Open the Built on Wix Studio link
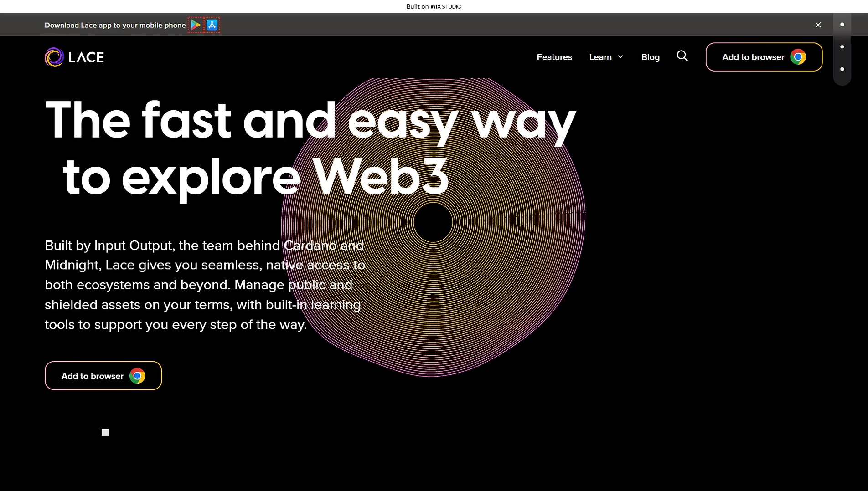 coord(434,6)
